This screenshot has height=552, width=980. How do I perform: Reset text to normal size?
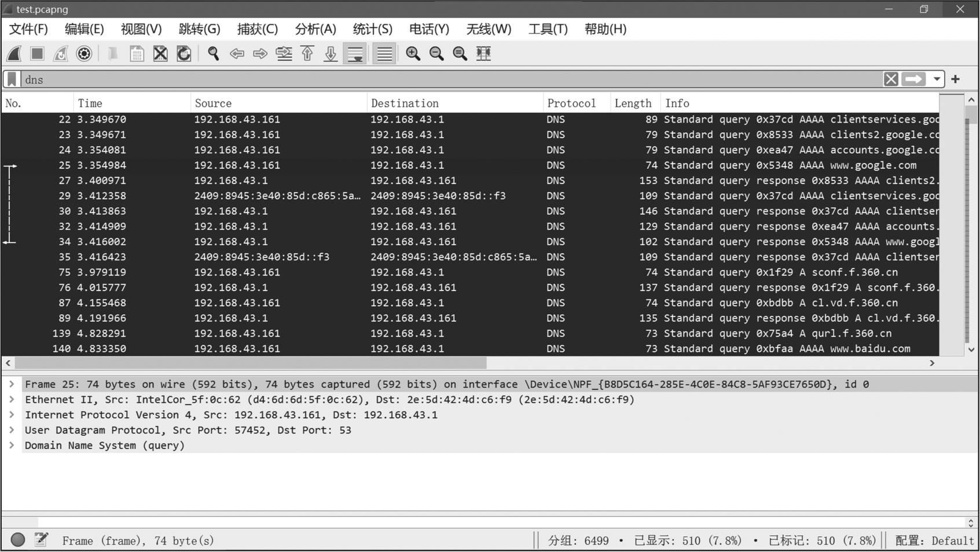pyautogui.click(x=460, y=54)
